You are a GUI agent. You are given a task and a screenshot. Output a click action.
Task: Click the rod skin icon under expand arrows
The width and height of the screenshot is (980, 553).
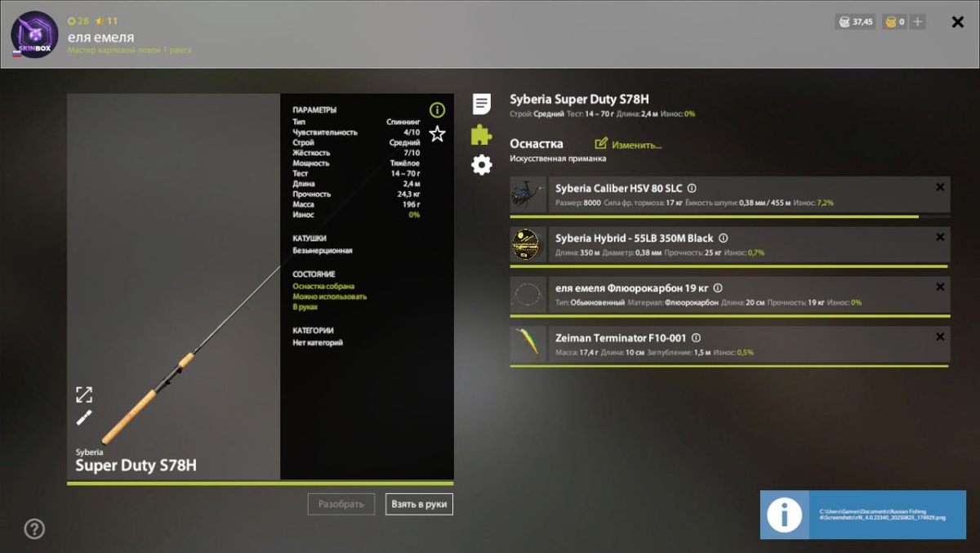pyautogui.click(x=84, y=417)
